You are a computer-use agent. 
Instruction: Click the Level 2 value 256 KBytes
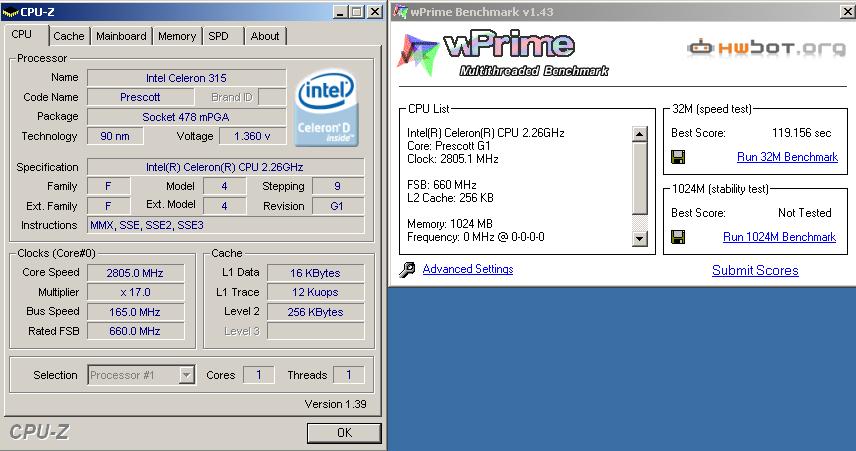[x=316, y=312]
